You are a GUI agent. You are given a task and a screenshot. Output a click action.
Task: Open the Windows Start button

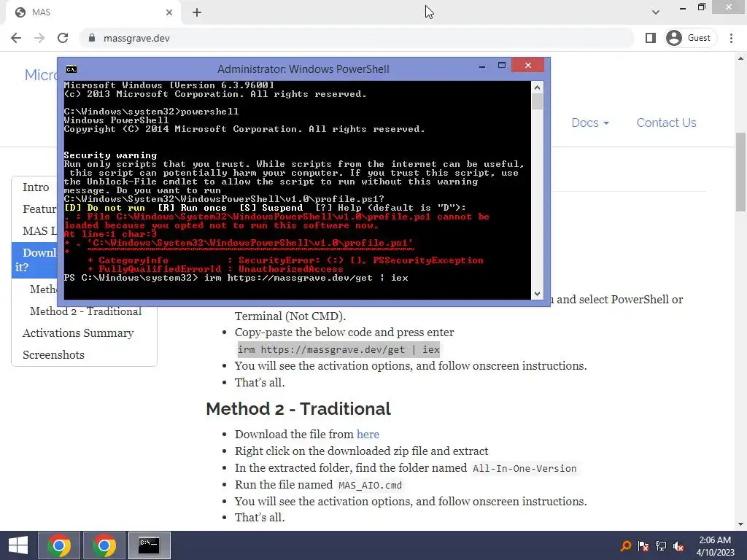coord(18,545)
